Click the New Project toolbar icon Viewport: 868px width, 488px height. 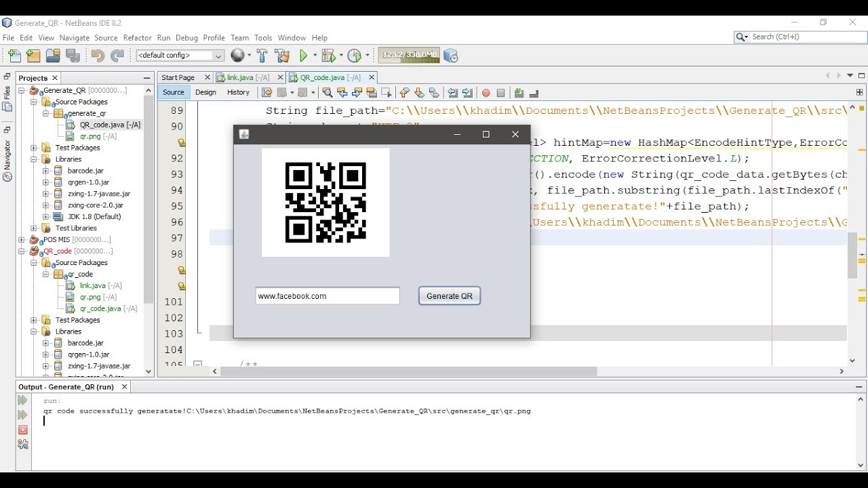point(33,56)
